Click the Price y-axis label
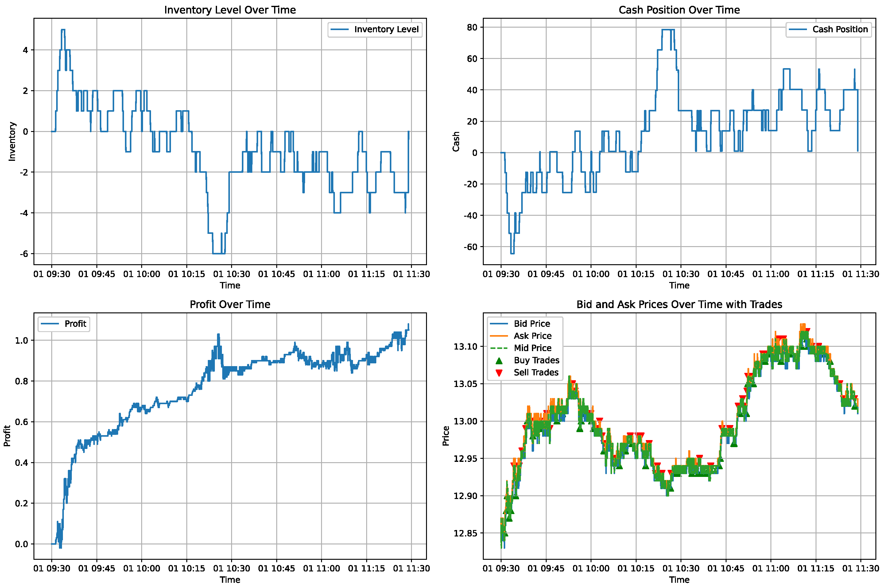Screen dimensions: 884x588 [x=446, y=436]
